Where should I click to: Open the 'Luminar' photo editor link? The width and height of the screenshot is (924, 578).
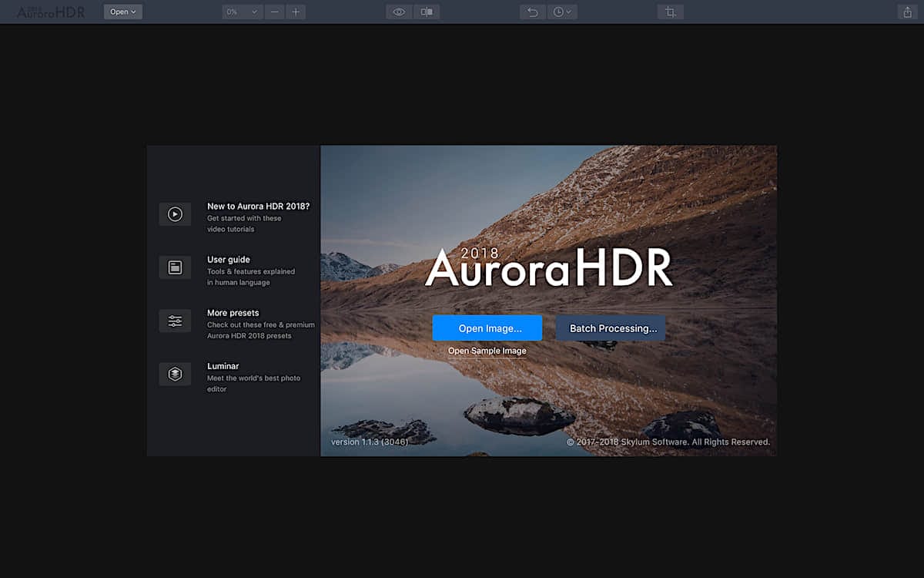coord(223,366)
